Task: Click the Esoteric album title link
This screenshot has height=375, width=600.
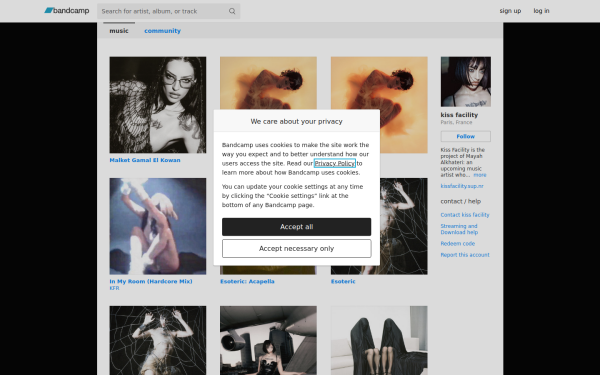Action: pos(343,281)
